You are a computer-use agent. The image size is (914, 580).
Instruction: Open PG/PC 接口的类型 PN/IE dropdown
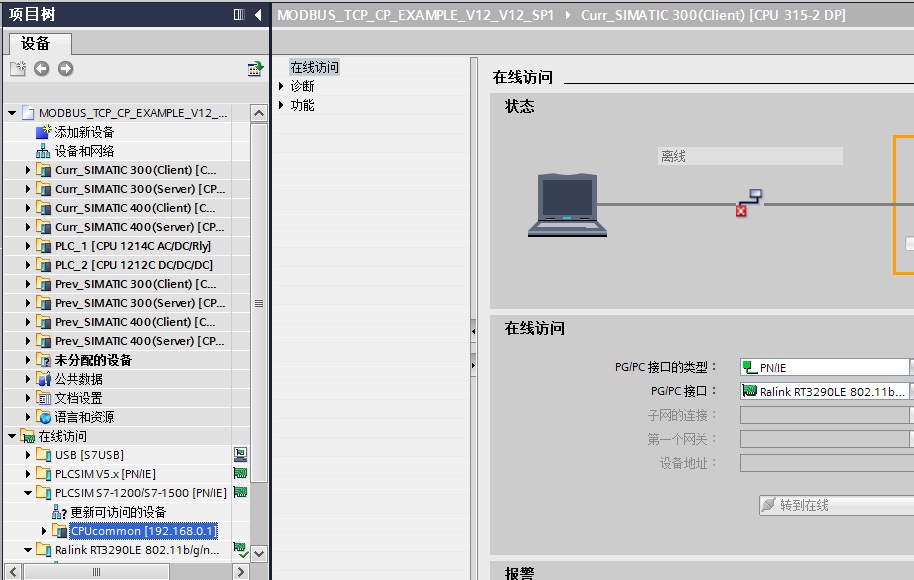(827, 367)
